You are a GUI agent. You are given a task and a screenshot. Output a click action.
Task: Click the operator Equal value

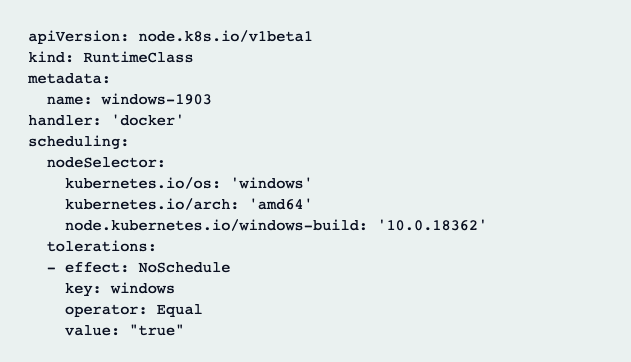coord(179,310)
